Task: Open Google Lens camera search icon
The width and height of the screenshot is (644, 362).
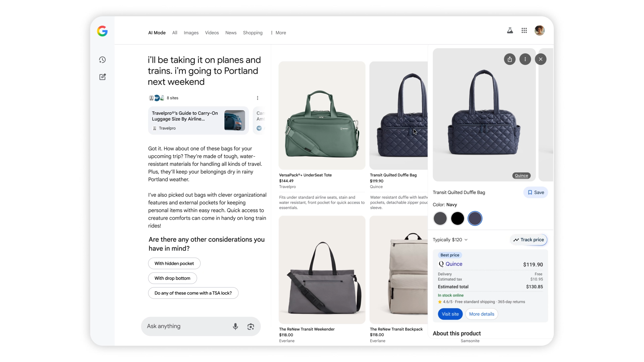Action: [x=251, y=326]
